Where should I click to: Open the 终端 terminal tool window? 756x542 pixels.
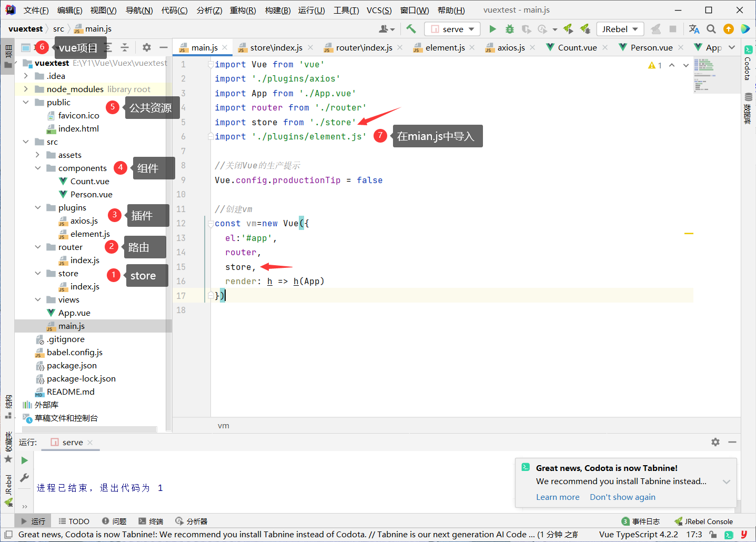(x=150, y=521)
